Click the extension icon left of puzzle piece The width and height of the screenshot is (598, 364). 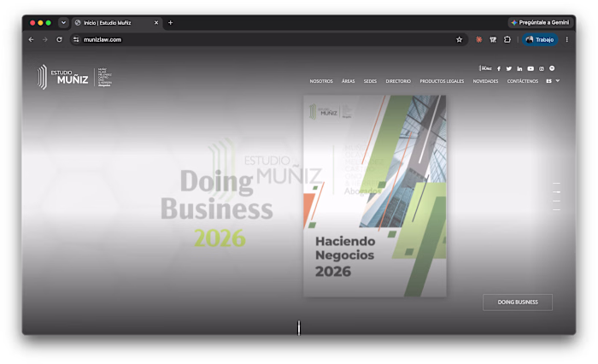pos(493,39)
